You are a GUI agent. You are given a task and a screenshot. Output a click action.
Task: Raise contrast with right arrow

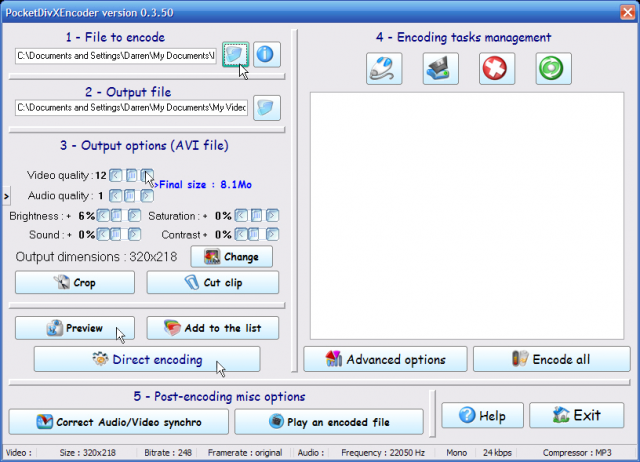click(272, 234)
